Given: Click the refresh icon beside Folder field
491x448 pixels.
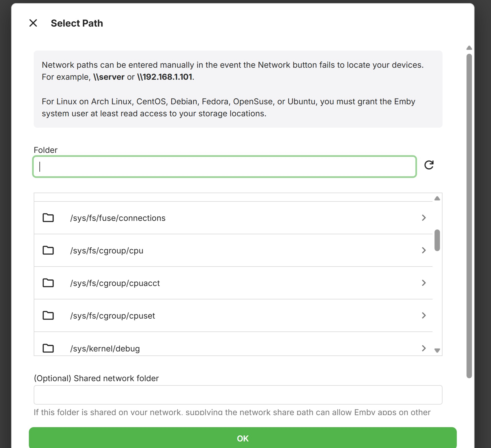Looking at the screenshot, I should 429,165.
